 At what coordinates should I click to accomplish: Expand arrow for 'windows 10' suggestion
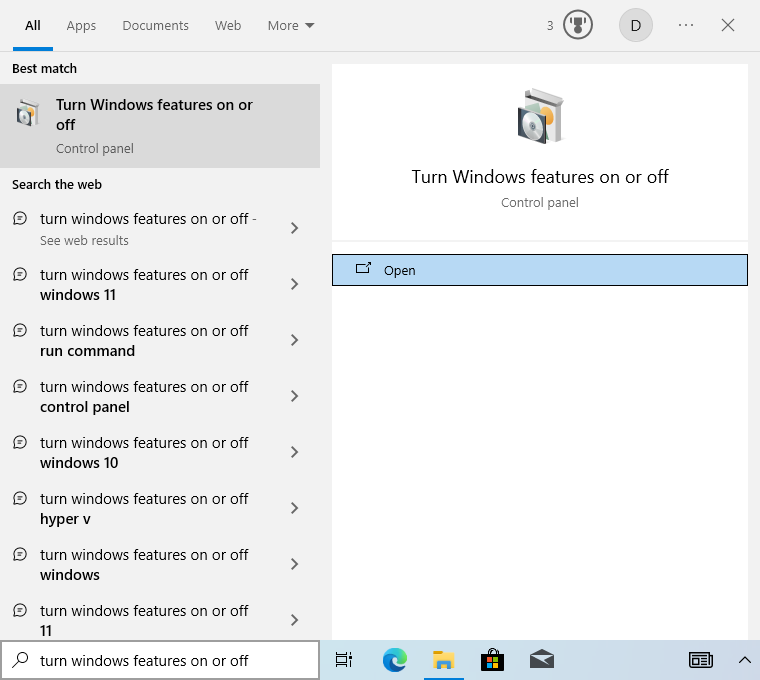[294, 452]
